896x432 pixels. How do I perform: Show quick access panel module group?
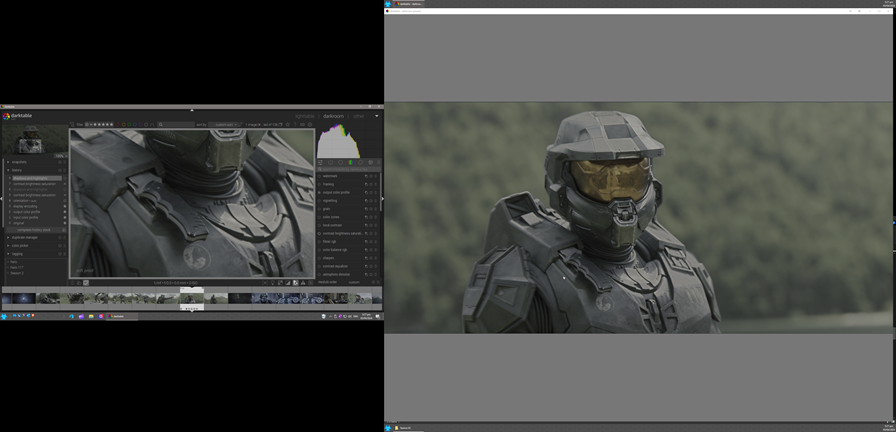[x=321, y=162]
